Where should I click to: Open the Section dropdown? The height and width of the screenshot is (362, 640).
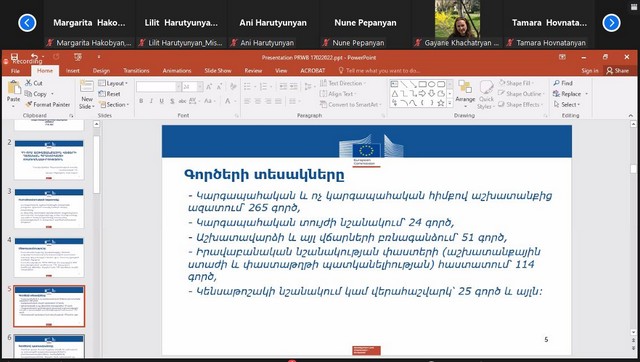point(113,104)
